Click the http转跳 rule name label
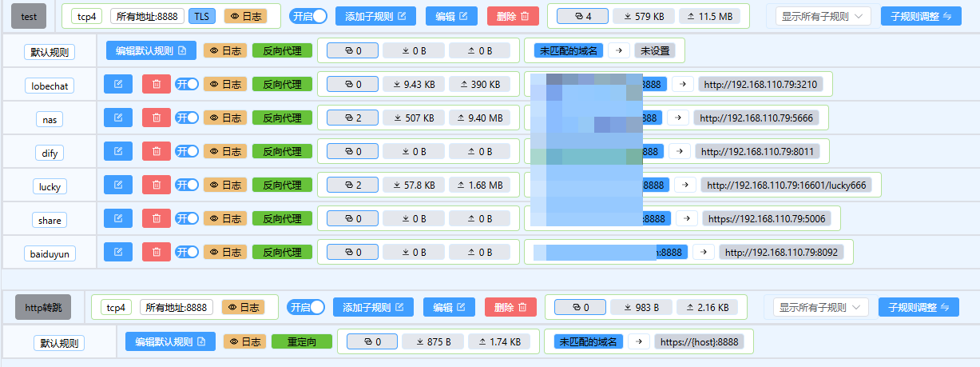This screenshot has width=980, height=367. pyautogui.click(x=43, y=307)
